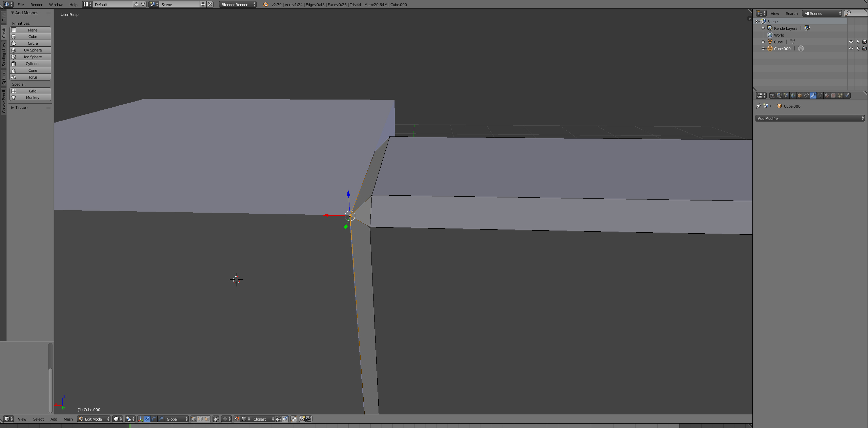Open the World properties tab
Screen dimensions: 868x428
point(793,95)
